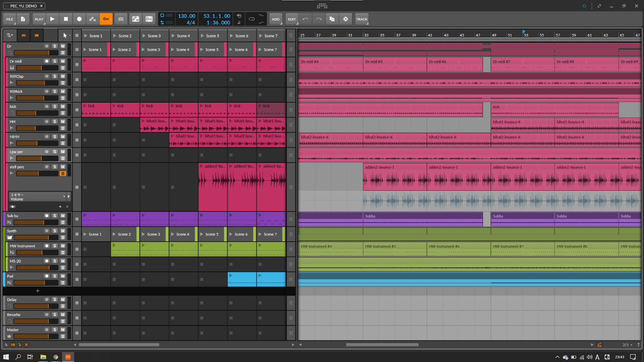Solo the kick track
This screenshot has width=644, height=362.
55,106
